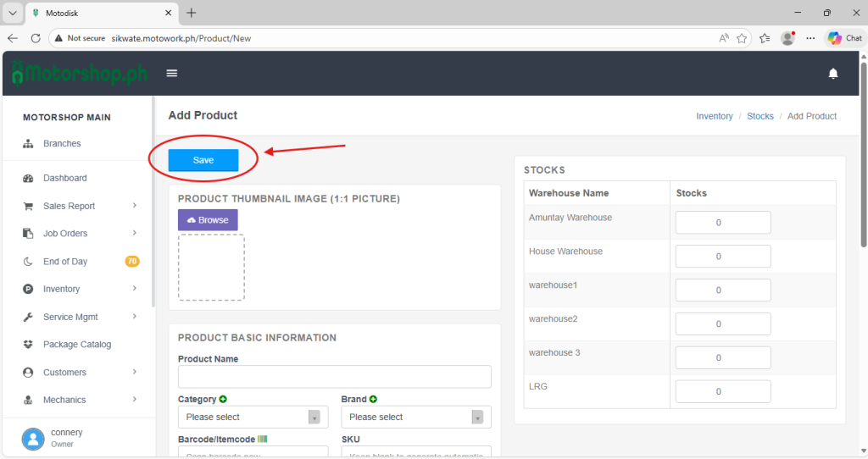This screenshot has width=868, height=459.
Task: Click the conneery user avatar icon
Action: [33, 438]
